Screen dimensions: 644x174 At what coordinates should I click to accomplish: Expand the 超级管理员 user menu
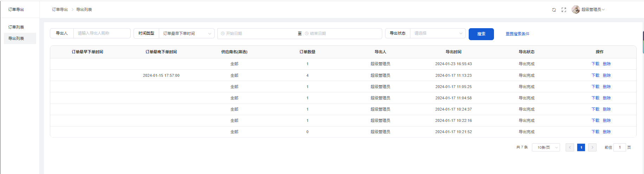point(593,10)
